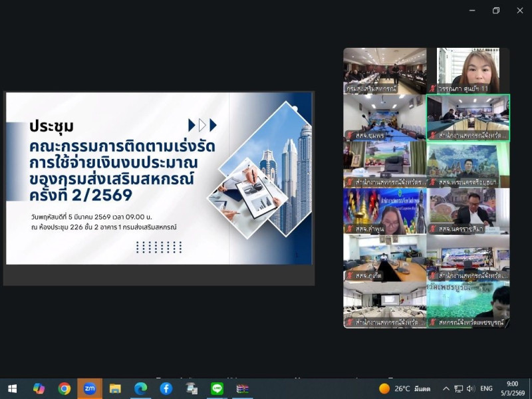Launch Microsoft Edge from the taskbar
The width and height of the screenshot is (532, 399).
pos(140,388)
